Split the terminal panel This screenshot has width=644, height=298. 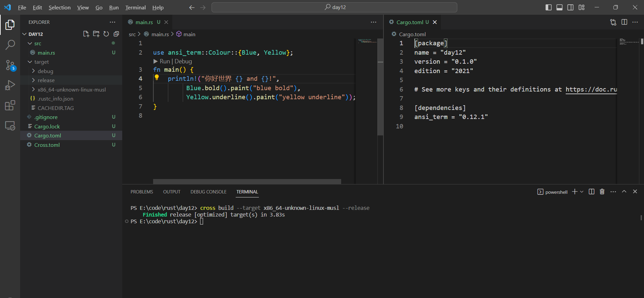[x=592, y=192]
